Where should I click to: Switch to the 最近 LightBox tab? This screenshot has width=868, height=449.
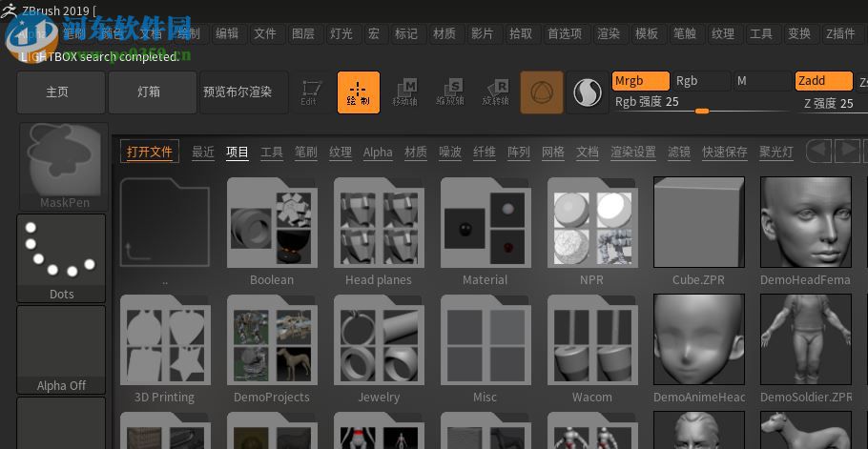(x=203, y=153)
